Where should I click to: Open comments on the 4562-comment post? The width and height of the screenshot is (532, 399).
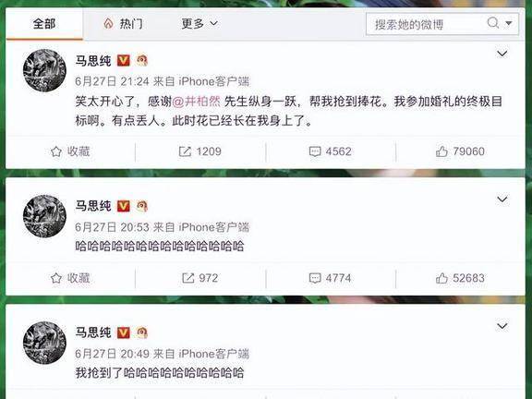[x=330, y=151]
